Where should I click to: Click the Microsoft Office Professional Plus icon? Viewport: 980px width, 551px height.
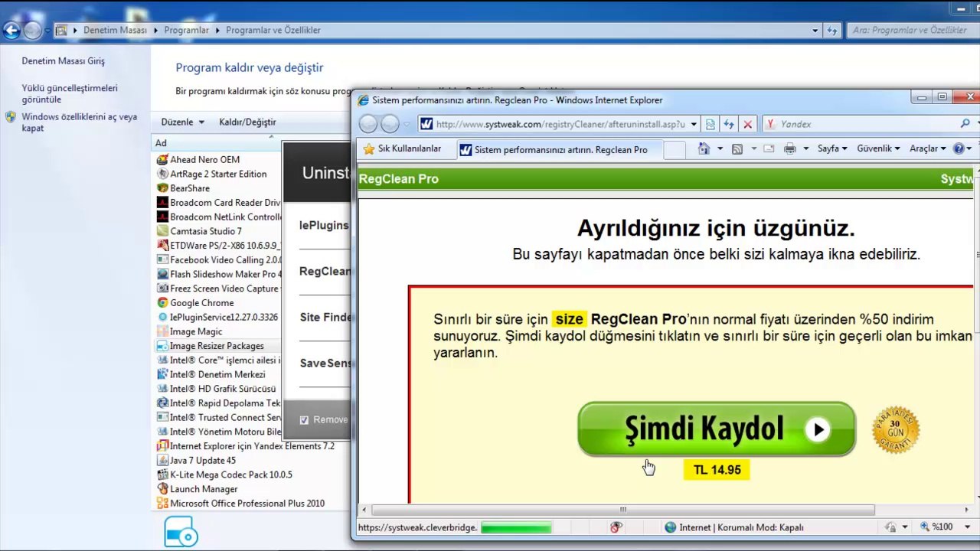tap(162, 504)
